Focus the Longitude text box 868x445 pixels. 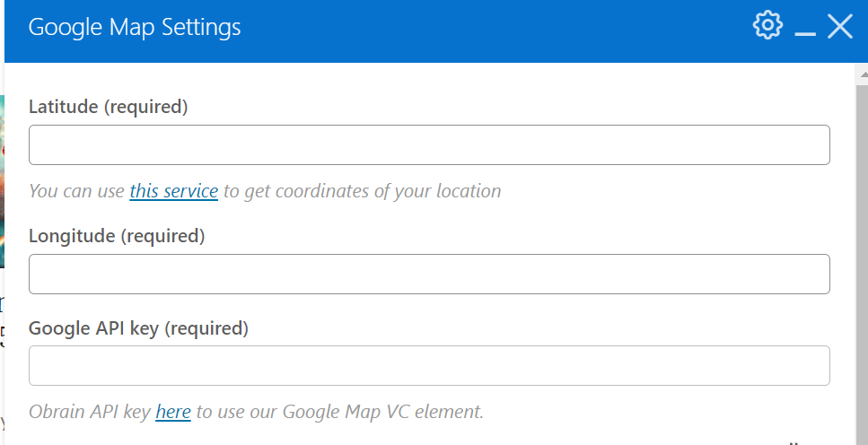(429, 275)
